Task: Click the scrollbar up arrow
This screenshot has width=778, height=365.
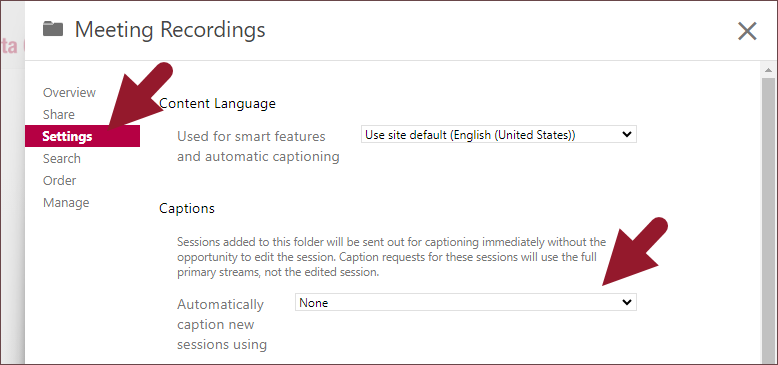Action: 769,71
